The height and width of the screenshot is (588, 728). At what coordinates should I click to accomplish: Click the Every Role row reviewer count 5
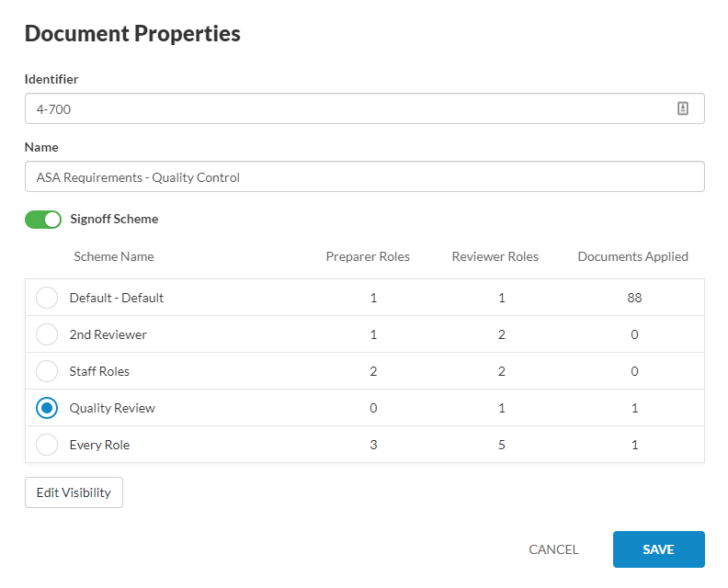click(502, 445)
